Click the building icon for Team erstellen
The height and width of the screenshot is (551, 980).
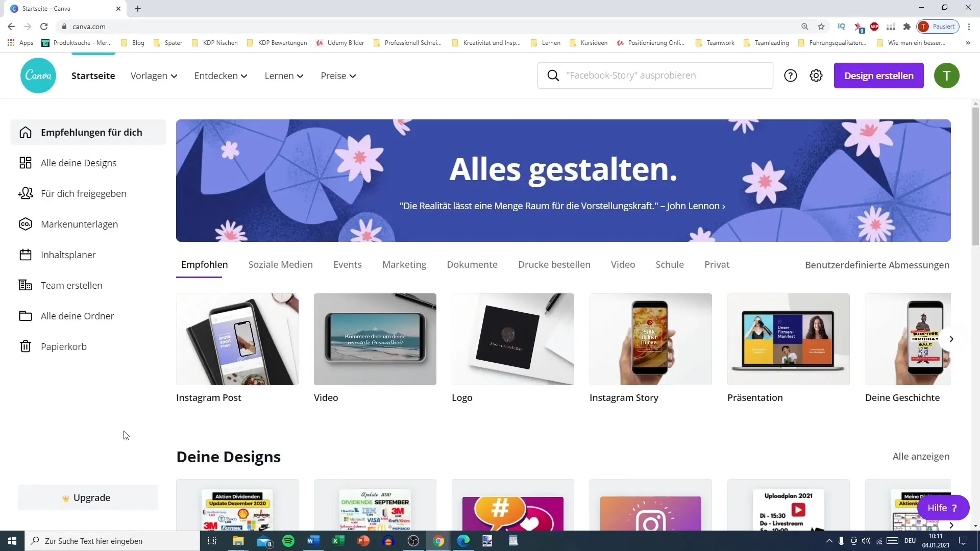pyautogui.click(x=26, y=285)
